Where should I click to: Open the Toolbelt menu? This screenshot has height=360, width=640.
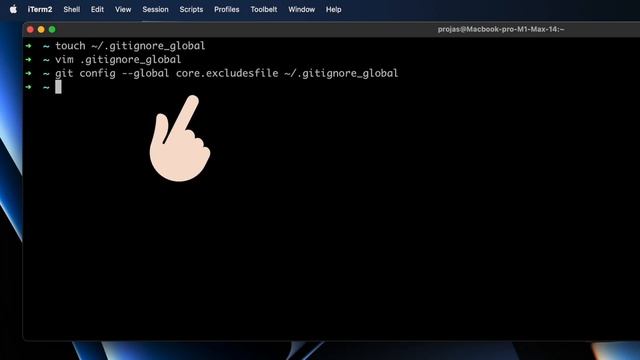pyautogui.click(x=264, y=9)
